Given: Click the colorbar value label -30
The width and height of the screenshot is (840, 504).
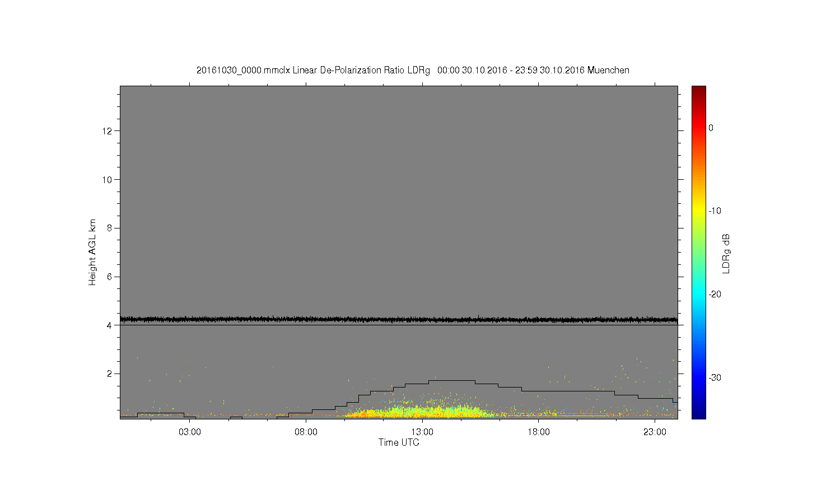Looking at the screenshot, I should (715, 378).
